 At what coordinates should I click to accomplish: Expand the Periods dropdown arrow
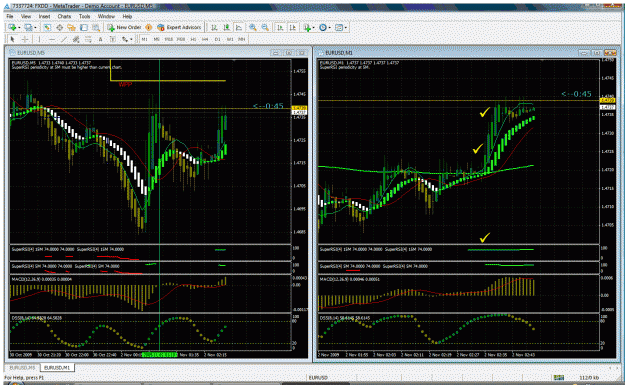330,28
